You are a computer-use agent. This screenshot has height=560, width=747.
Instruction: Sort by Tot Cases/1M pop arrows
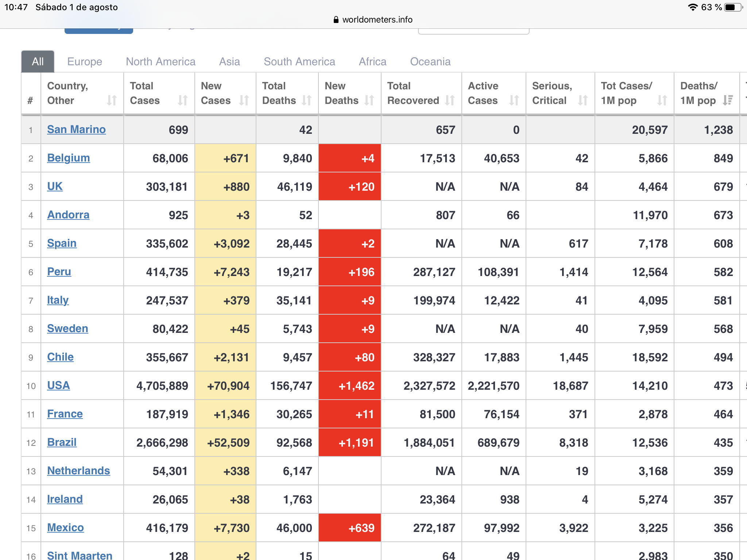[662, 100]
